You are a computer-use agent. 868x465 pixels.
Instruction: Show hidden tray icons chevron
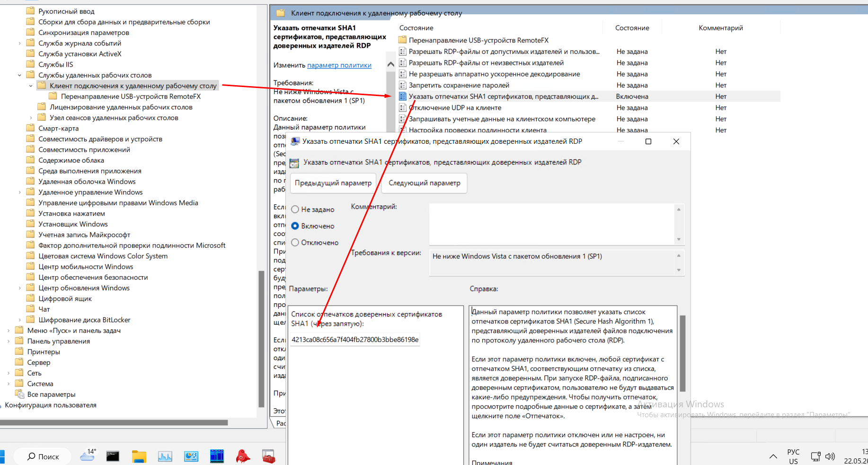(x=773, y=456)
